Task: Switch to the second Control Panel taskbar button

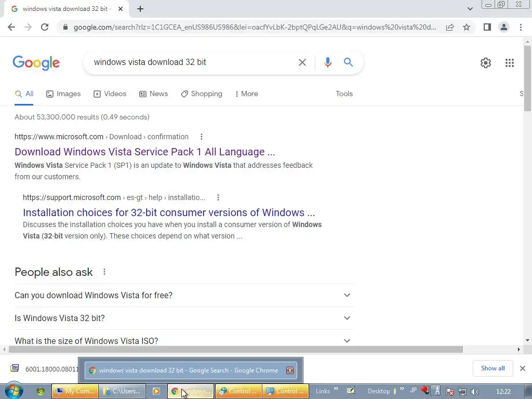Action: point(286,391)
